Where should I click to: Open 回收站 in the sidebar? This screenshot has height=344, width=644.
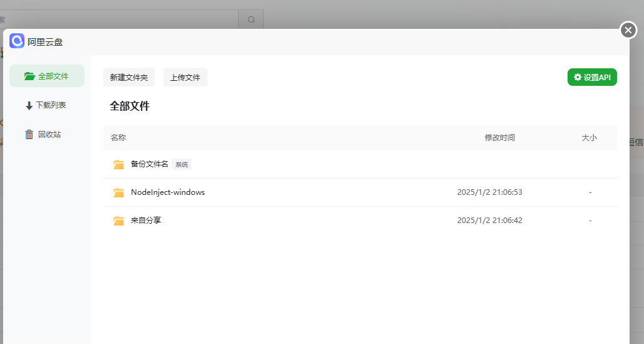pos(47,134)
